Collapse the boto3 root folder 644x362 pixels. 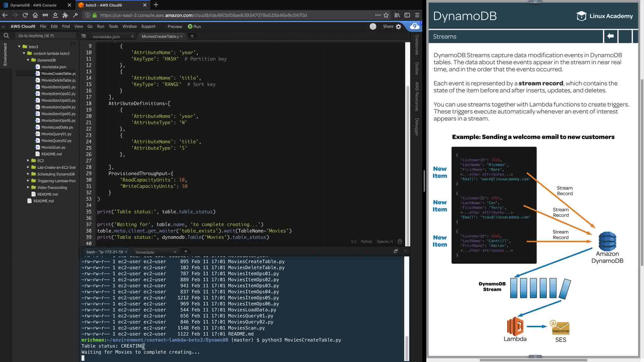click(x=19, y=47)
